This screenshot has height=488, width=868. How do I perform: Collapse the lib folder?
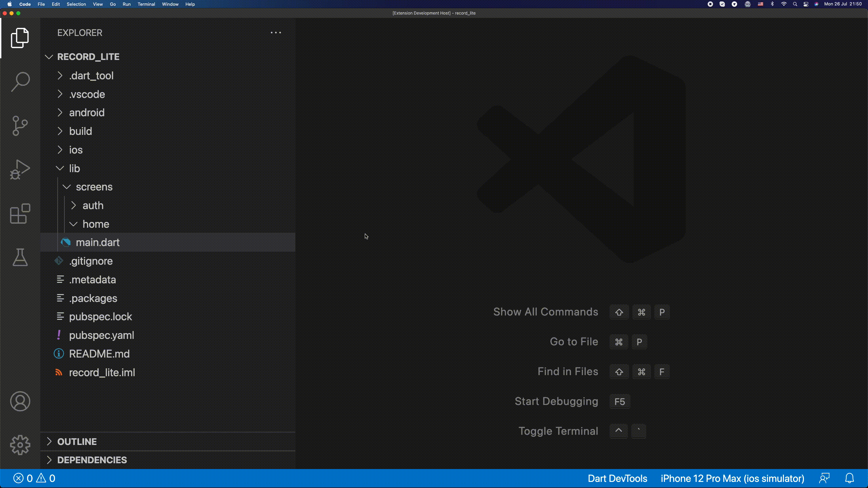tap(74, 168)
